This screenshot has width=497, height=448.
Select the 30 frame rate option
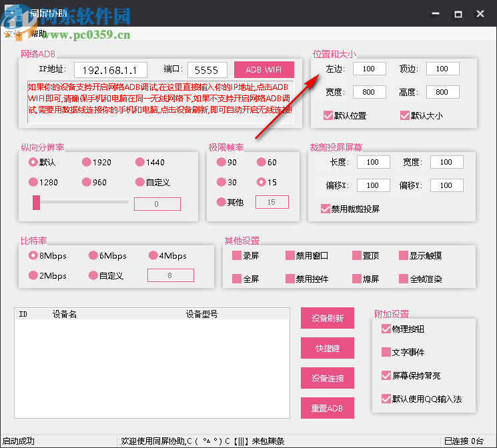pos(221,182)
